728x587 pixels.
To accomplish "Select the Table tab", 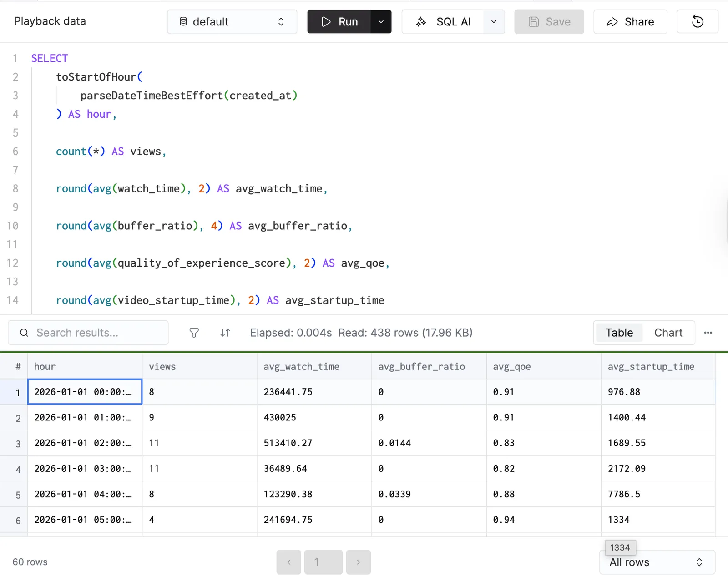I will coord(619,333).
